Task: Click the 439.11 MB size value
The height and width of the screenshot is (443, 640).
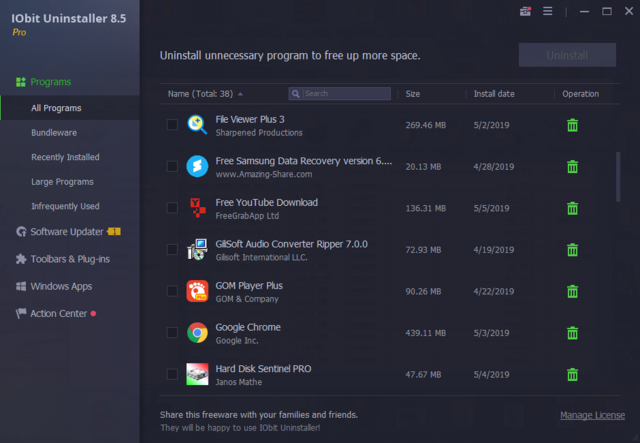Action: 425,333
